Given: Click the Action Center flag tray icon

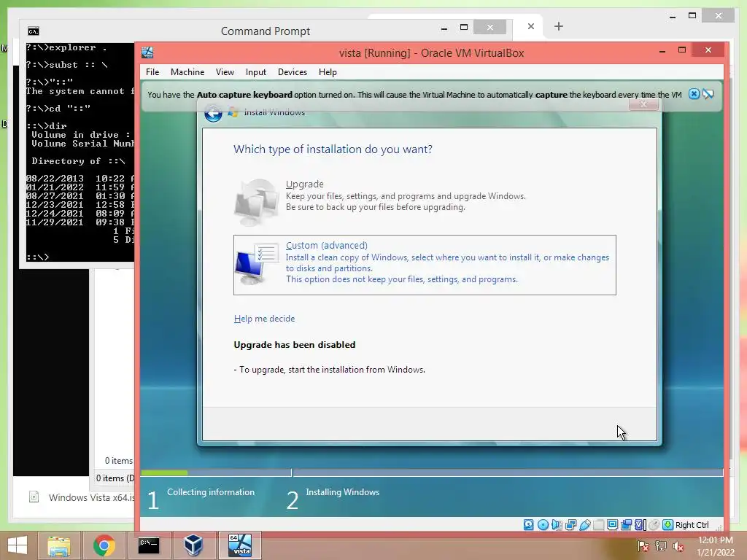Looking at the screenshot, I should point(643,546).
